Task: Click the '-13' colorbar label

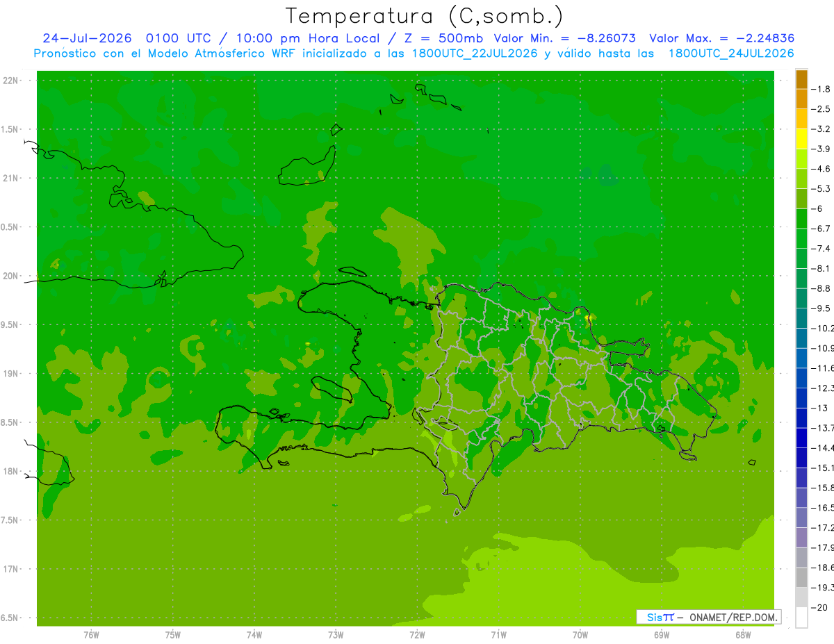Action: [820, 408]
